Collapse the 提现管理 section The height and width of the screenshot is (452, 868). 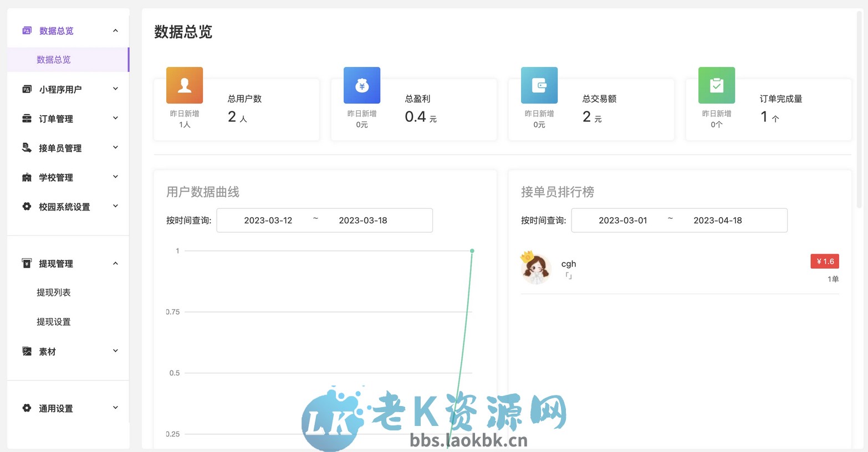[x=115, y=263]
